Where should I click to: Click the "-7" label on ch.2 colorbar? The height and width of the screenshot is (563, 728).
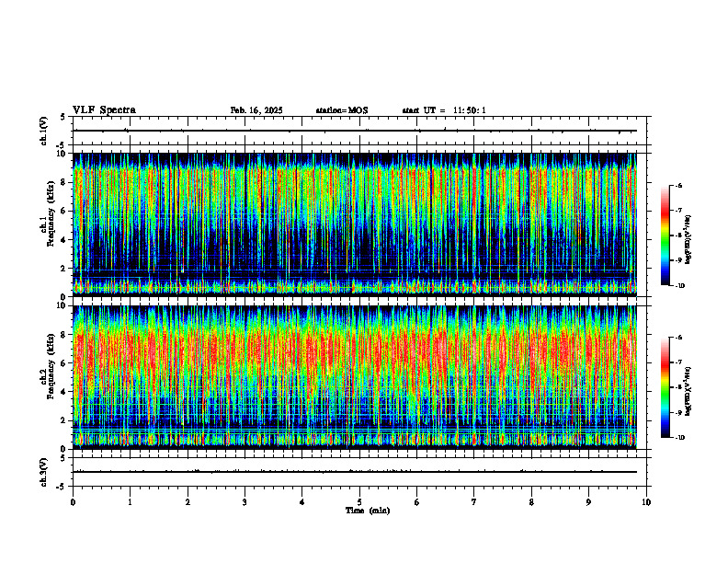(678, 362)
